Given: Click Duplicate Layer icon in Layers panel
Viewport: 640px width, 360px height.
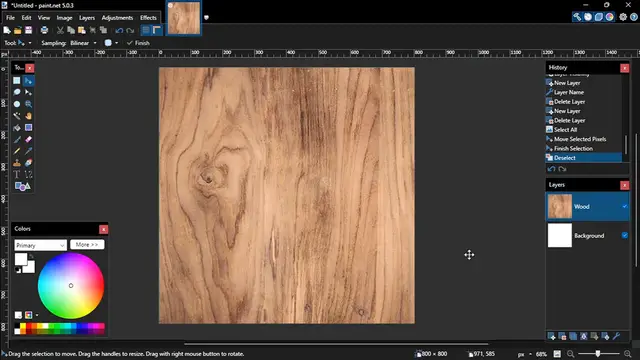Looking at the screenshot, I should (x=573, y=336).
